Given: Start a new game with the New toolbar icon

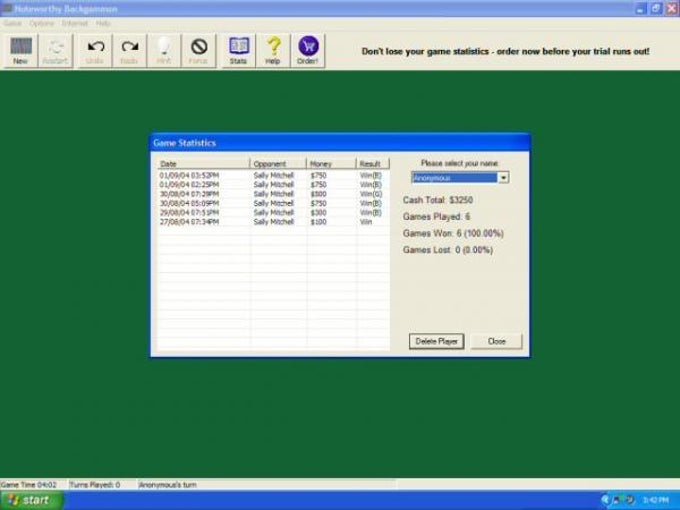Looking at the screenshot, I should click(20, 51).
